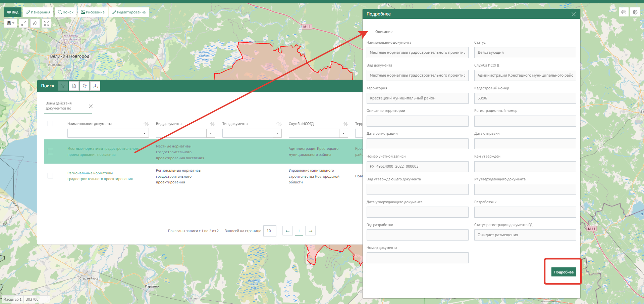Open settings using the gear icon
Viewport: 644px width, 304px height.
[635, 12]
